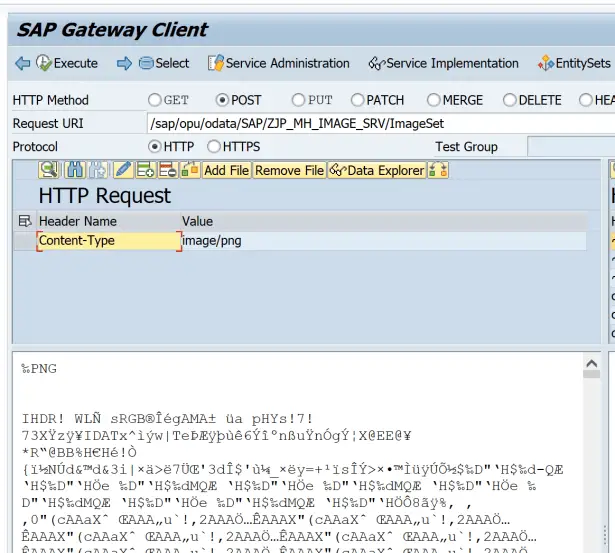Choose the HTTP protocol option

[155, 147]
